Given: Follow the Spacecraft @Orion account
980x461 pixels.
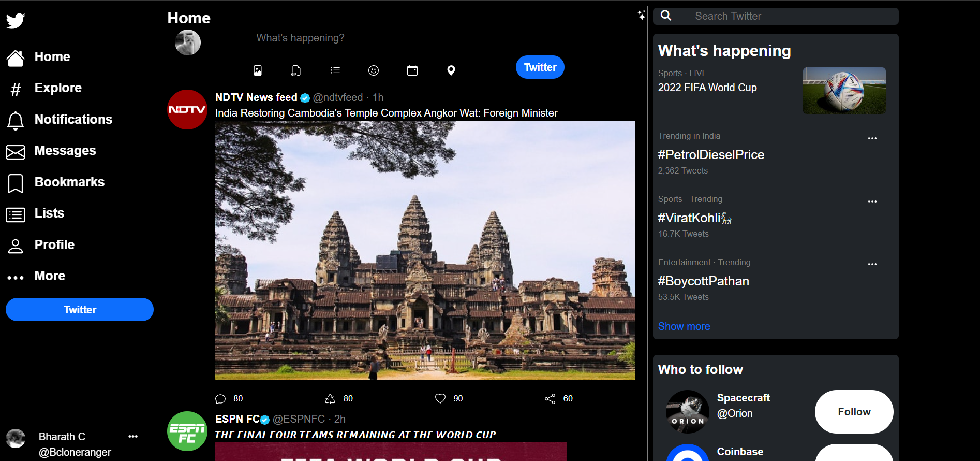Looking at the screenshot, I should 854,412.
